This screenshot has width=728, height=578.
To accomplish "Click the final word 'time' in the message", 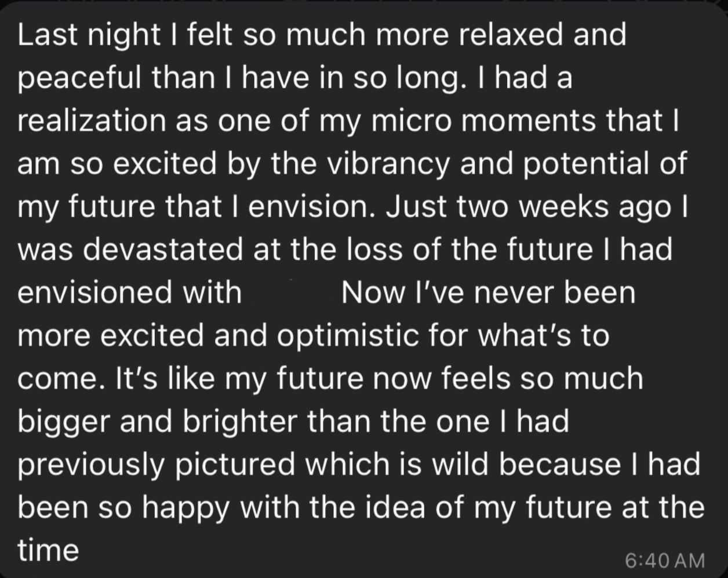I will [48, 550].
